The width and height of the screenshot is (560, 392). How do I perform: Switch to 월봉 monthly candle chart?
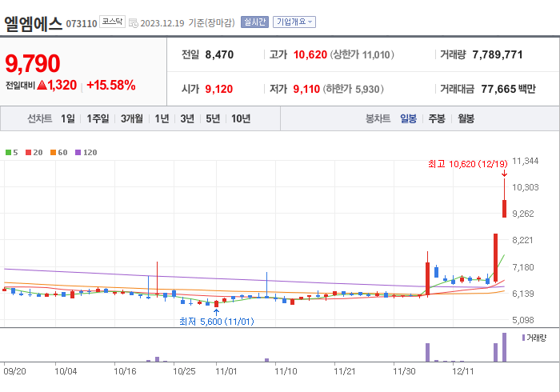coord(466,118)
